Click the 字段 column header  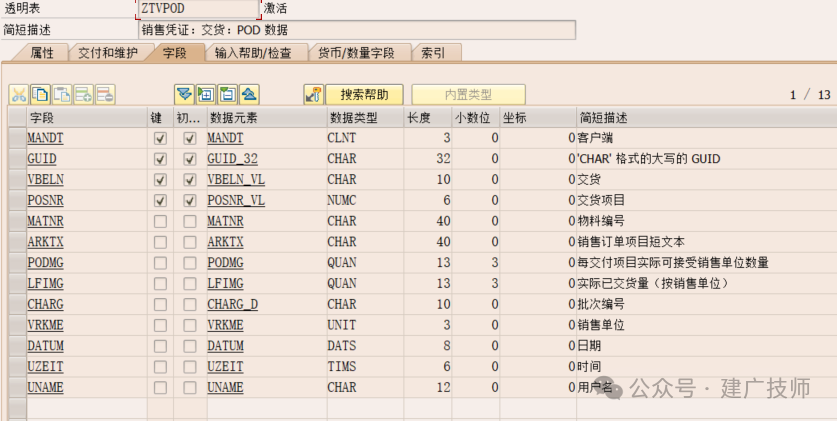87,118
